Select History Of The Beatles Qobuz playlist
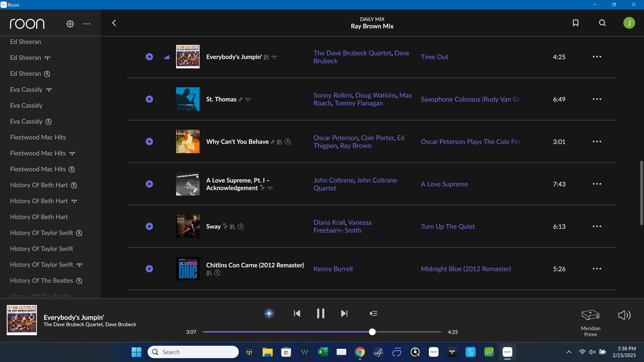Image resolution: width=644 pixels, height=362 pixels. pyautogui.click(x=46, y=281)
